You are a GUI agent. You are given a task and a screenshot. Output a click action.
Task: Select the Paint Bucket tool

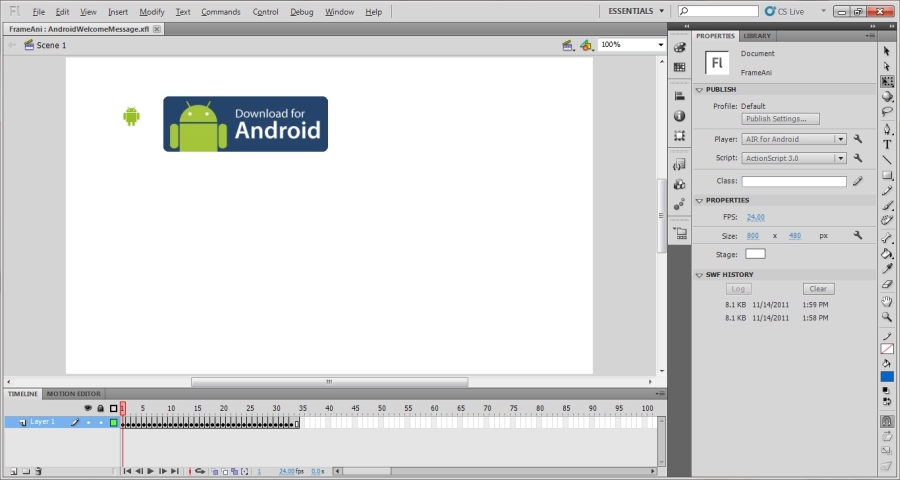click(887, 253)
